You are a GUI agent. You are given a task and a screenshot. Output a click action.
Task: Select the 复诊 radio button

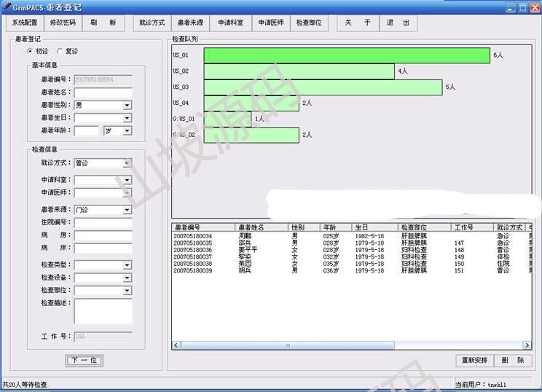point(60,52)
